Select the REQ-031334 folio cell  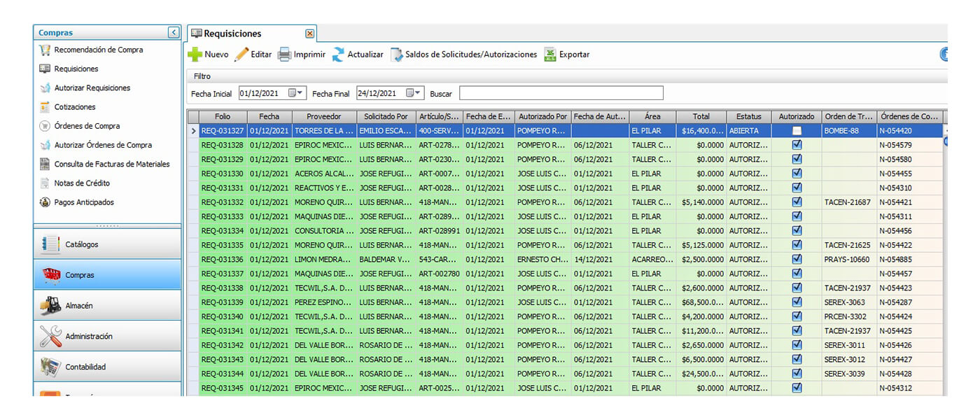(x=223, y=231)
